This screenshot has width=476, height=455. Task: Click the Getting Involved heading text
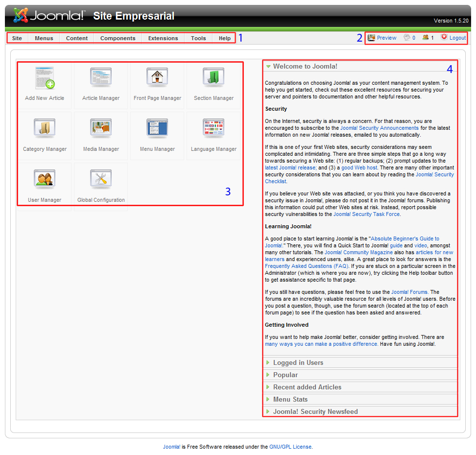click(286, 325)
